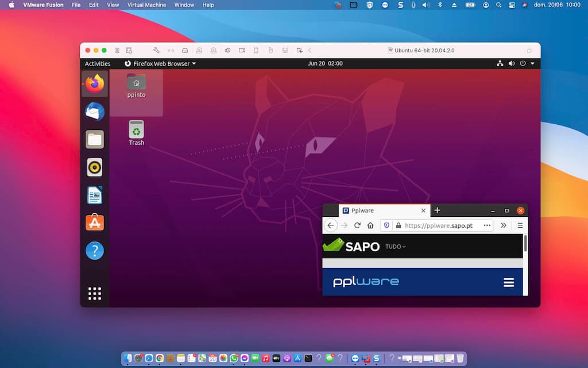Open snapshots button in VMware toolbar
Image resolution: width=588 pixels, height=368 pixels.
[129, 51]
